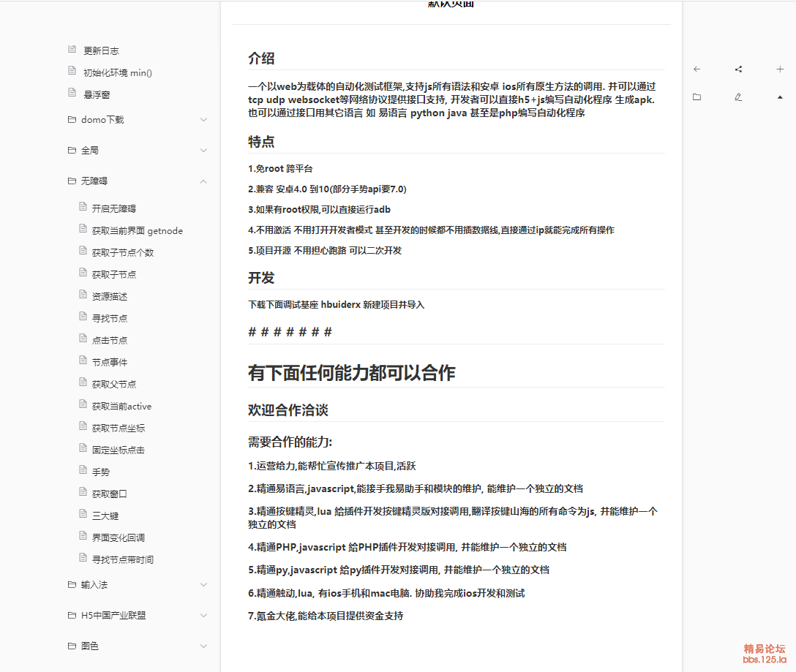The image size is (796, 672).
Task: Expand the domo下载 folder chevron
Action: coord(203,120)
